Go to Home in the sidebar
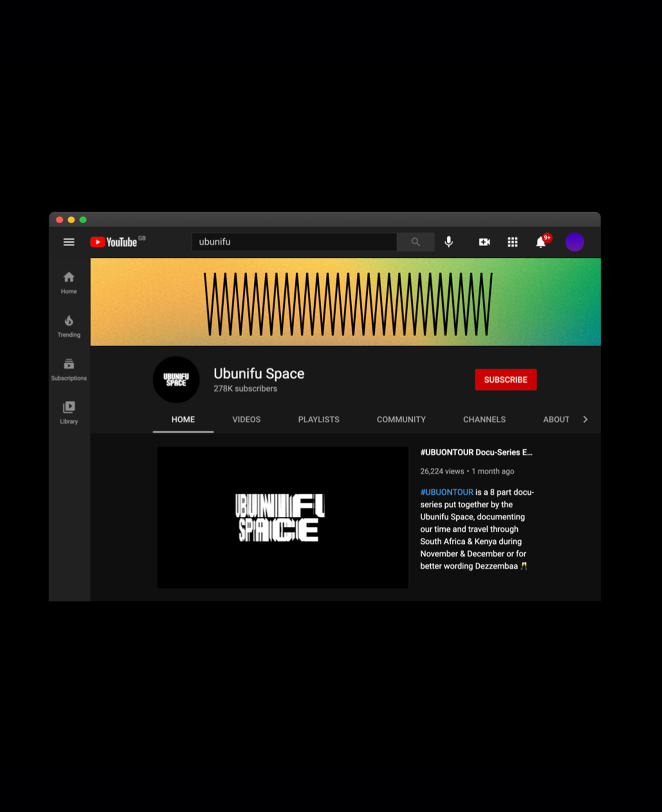662x812 pixels. coord(69,282)
